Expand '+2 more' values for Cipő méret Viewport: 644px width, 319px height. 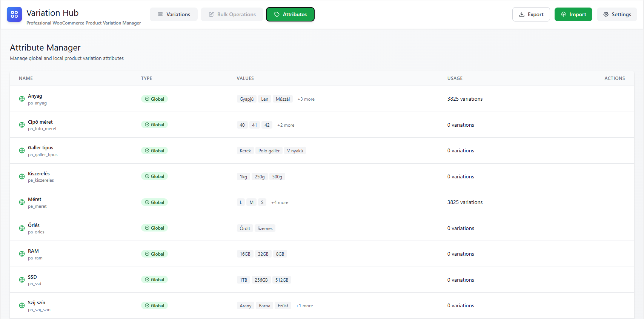tap(286, 125)
